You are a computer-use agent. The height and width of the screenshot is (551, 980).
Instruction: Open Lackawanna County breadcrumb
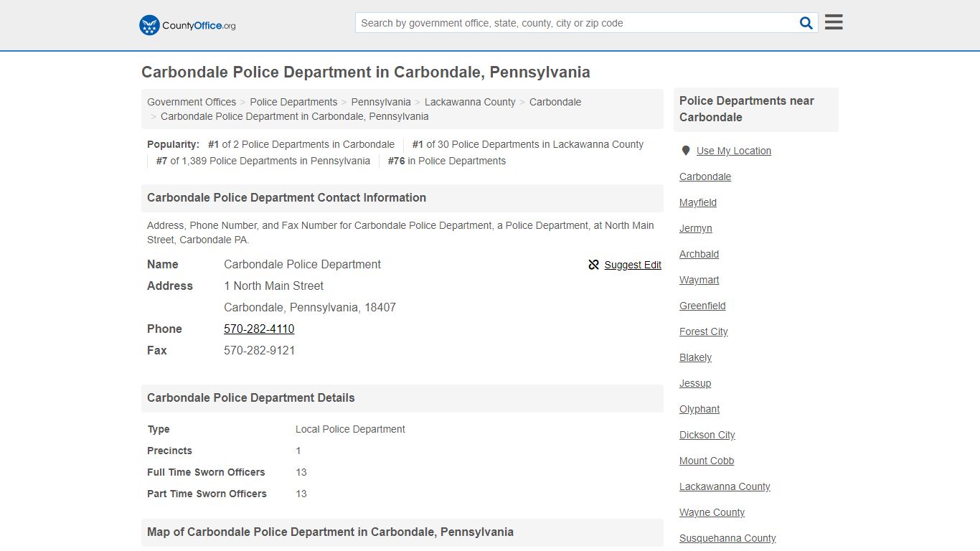(470, 102)
